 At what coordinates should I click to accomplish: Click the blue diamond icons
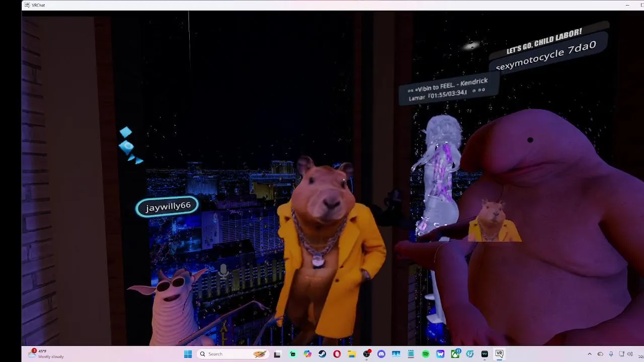130,145
